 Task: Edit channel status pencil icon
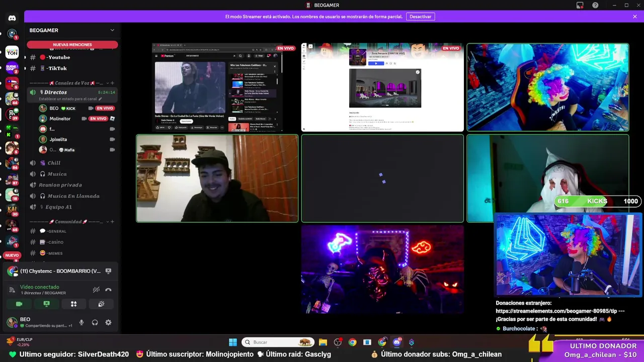tap(100, 99)
